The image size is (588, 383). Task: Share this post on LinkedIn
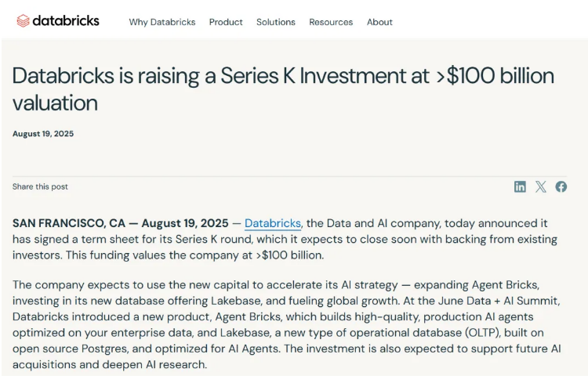[520, 186]
